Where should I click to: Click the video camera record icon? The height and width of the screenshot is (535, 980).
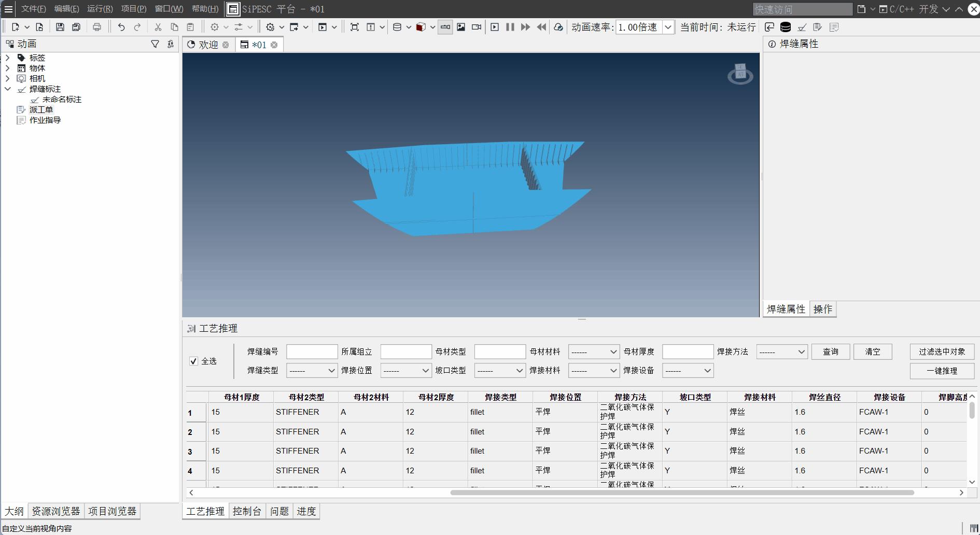point(477,27)
